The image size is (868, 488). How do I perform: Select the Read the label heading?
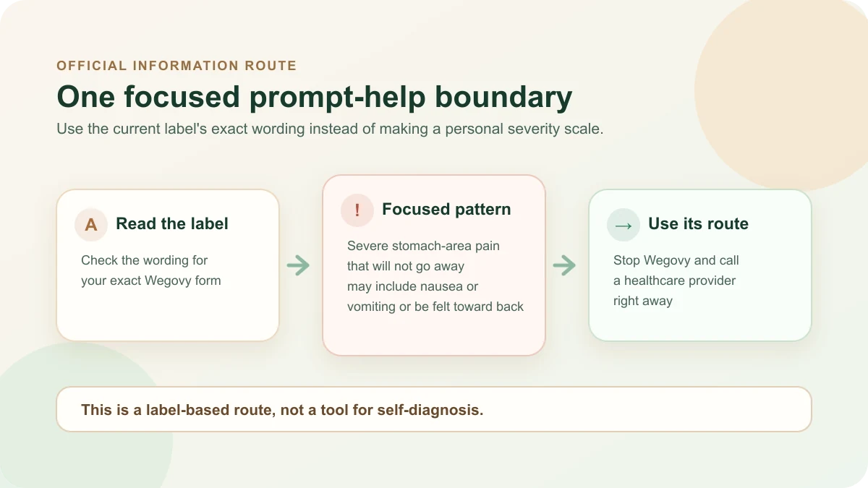[x=172, y=224]
